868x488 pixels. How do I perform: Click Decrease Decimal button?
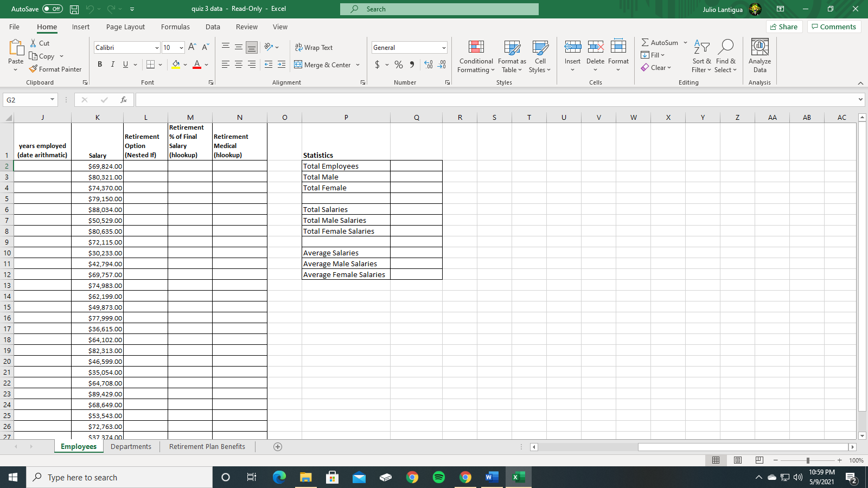click(x=442, y=65)
